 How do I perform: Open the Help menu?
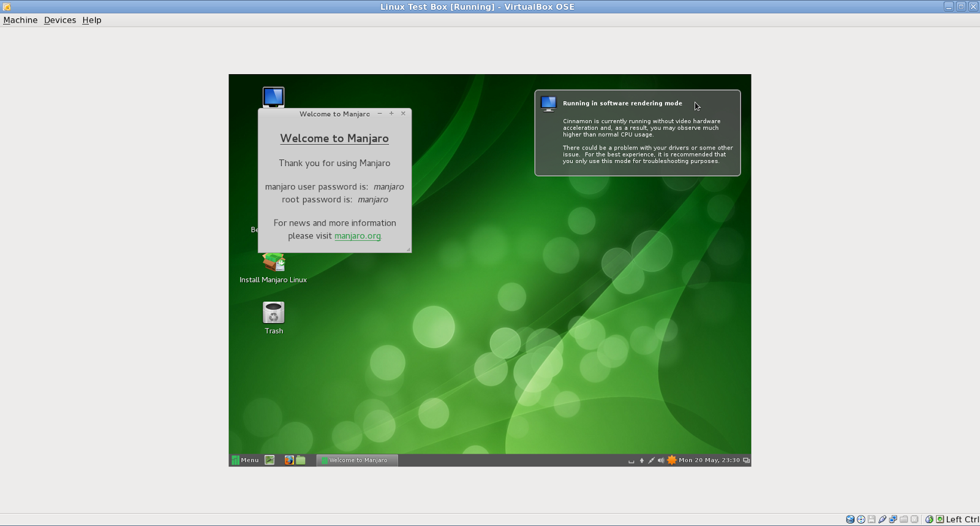coord(92,20)
